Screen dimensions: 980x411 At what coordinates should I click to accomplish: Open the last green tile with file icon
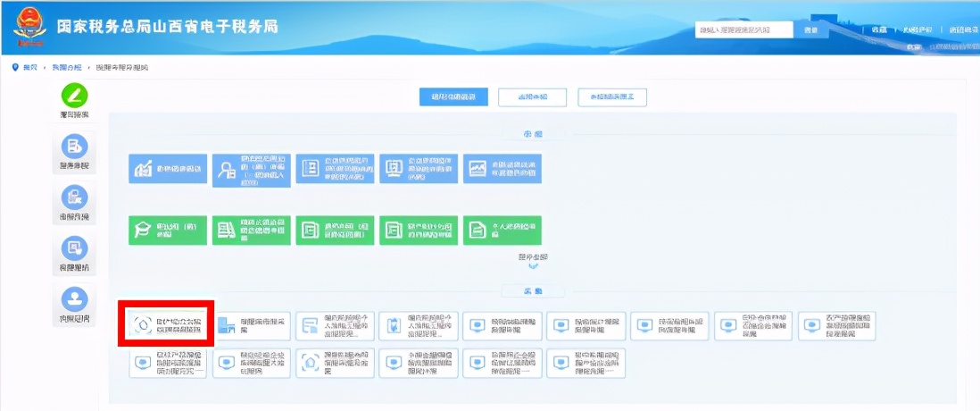click(502, 231)
